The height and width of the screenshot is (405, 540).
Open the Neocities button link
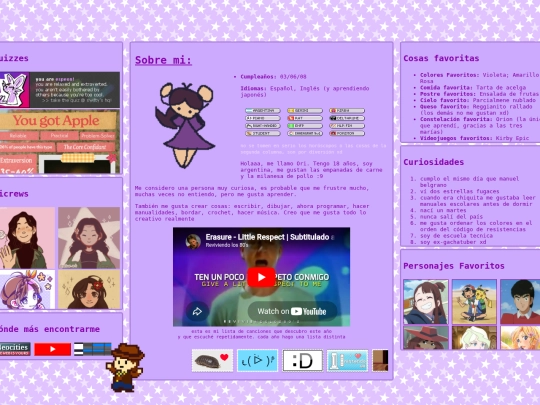pos(15,349)
